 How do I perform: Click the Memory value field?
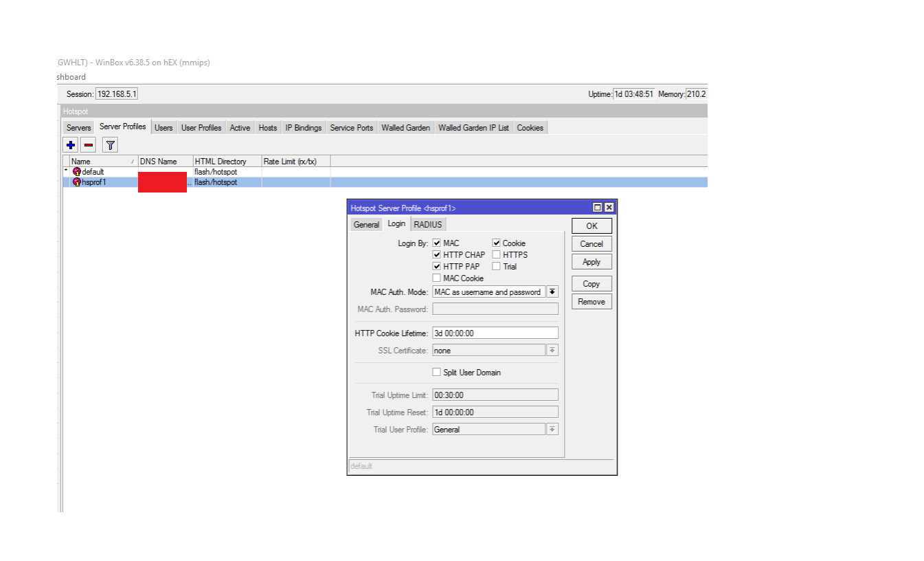pyautogui.click(x=697, y=94)
